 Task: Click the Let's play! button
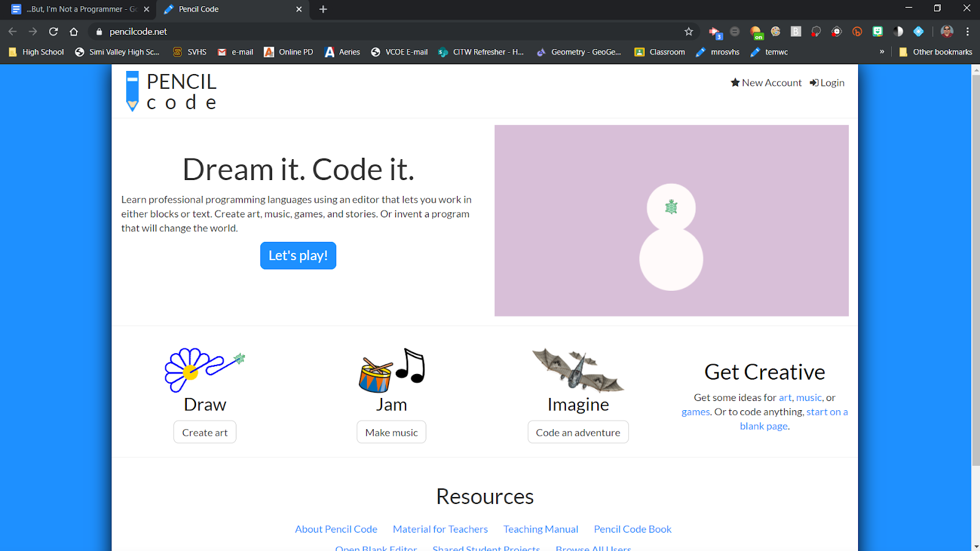(x=298, y=255)
